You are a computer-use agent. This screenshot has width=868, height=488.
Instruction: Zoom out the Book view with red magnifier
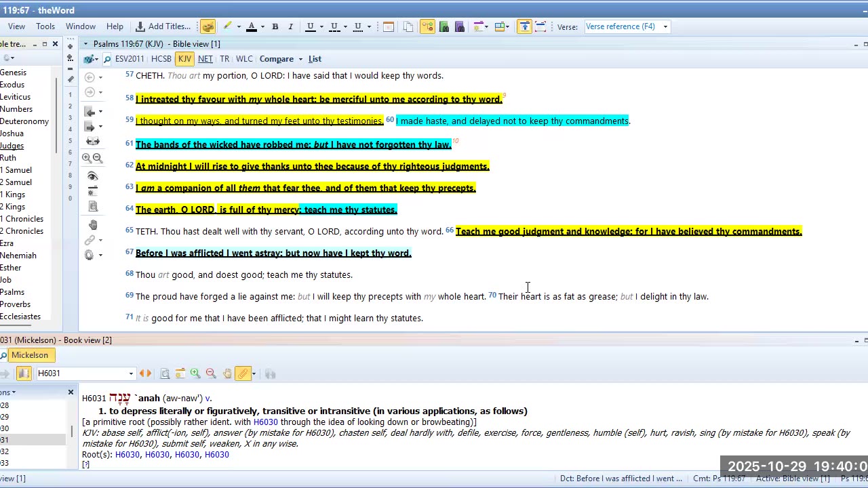[211, 373]
